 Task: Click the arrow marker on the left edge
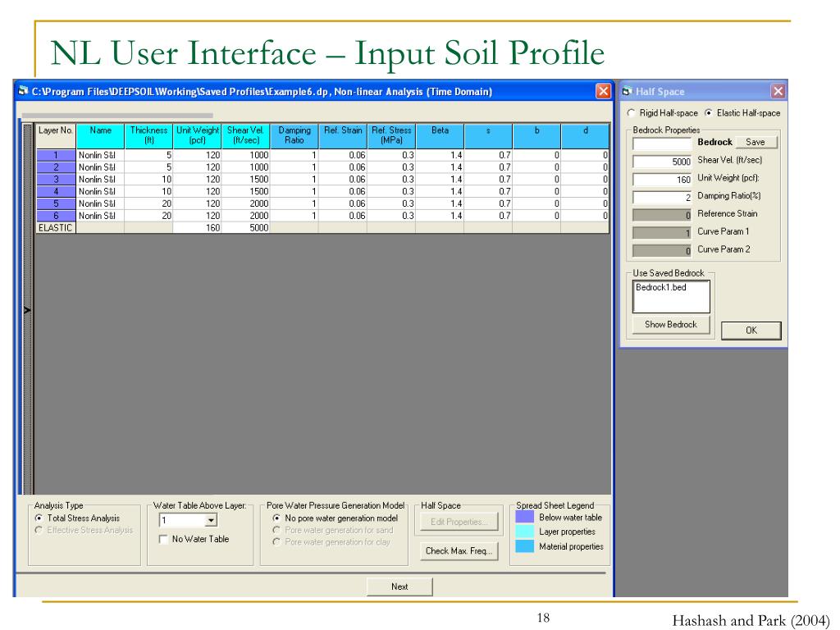(x=27, y=311)
